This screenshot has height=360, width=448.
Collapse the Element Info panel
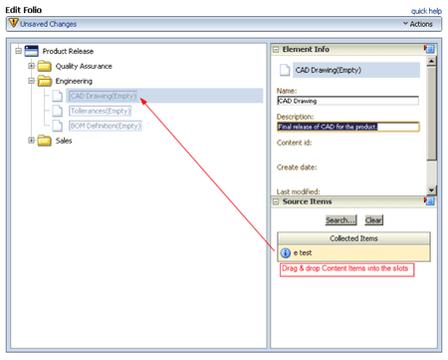[x=276, y=50]
